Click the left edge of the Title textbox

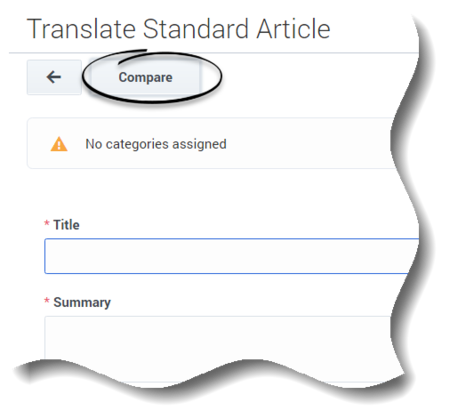[45, 256]
